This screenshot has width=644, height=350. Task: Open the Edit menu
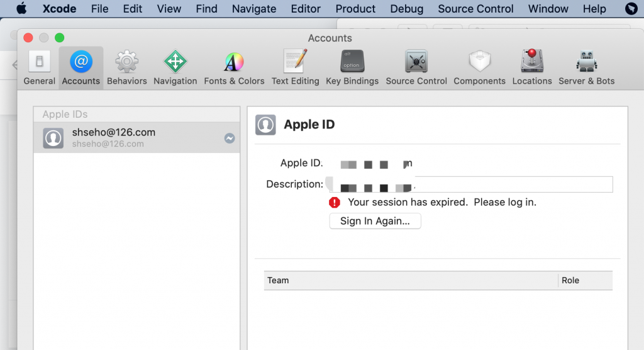(133, 9)
